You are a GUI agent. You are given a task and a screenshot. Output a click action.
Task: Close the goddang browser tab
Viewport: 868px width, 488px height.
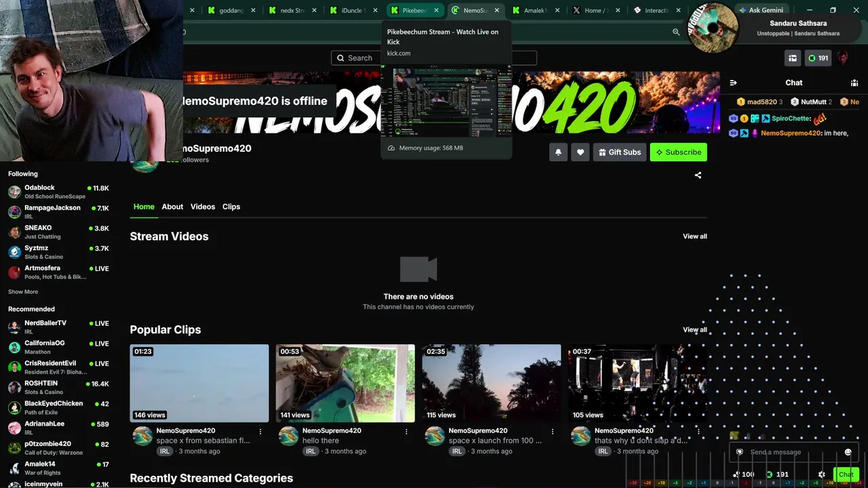pos(253,10)
